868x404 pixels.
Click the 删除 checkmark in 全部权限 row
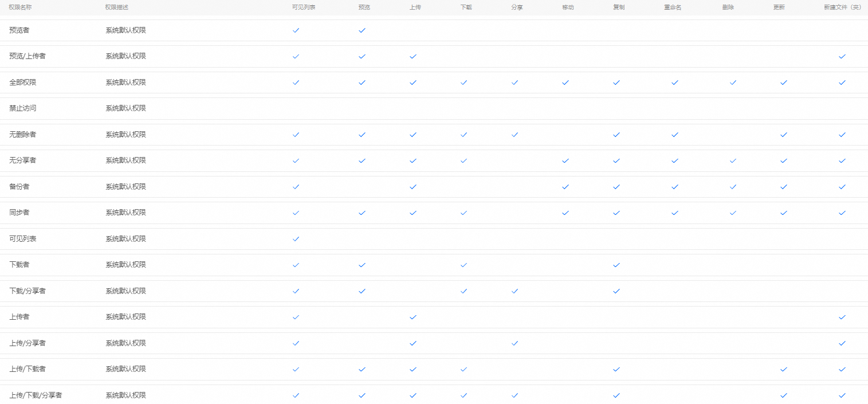tap(733, 83)
